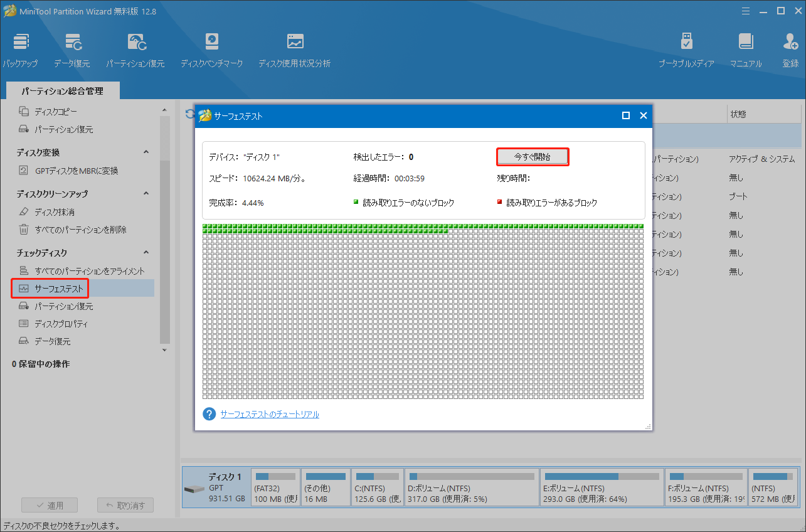806x532 pixels.
Task: Click the 完成率: 4.44% text
Action: click(236, 203)
